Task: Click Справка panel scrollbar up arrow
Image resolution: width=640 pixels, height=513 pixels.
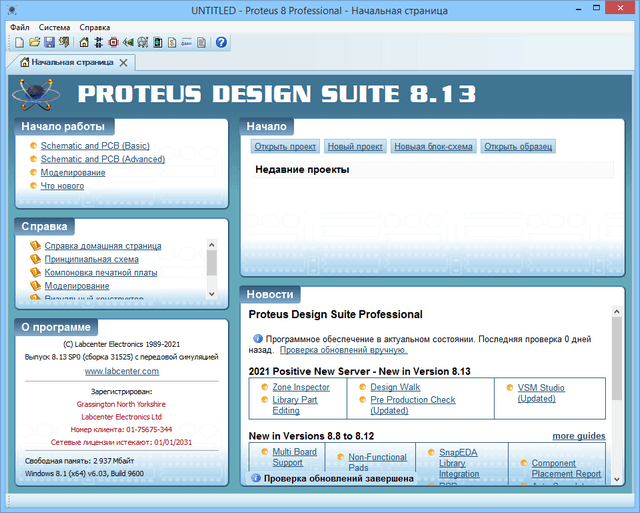Action: click(211, 245)
